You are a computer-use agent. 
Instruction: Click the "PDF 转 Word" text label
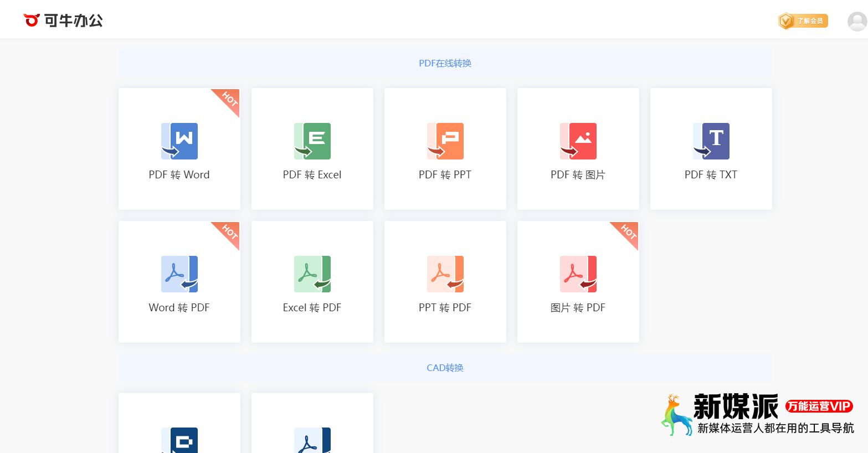[x=179, y=175]
